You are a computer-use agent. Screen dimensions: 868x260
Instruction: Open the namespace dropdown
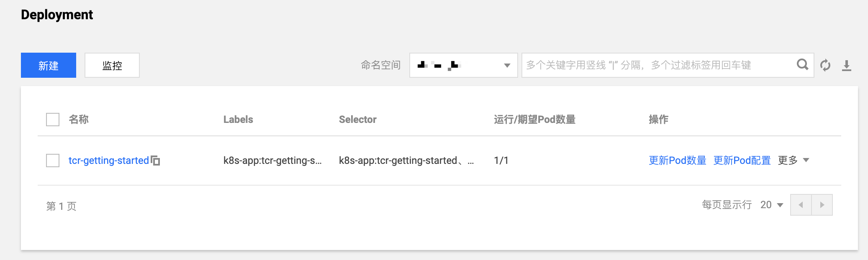[x=464, y=65]
